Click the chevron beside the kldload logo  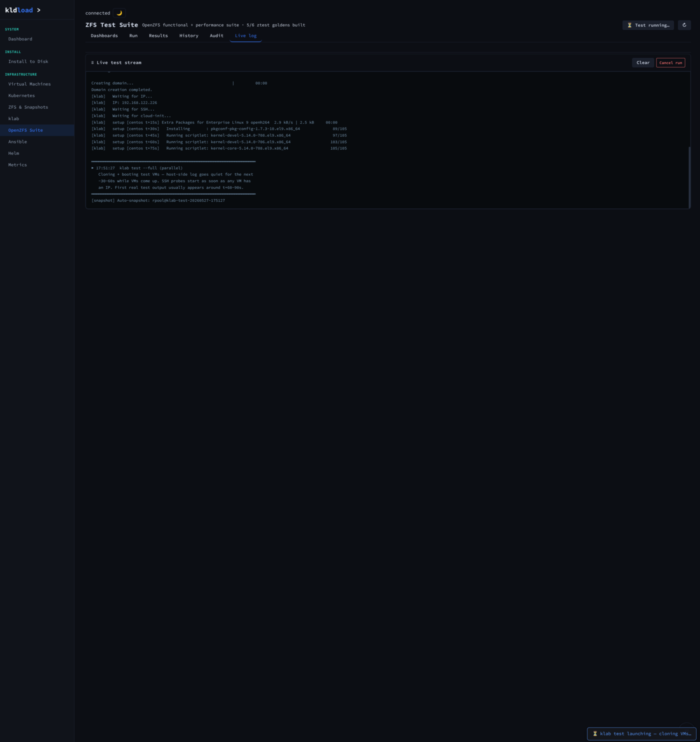[38, 10]
